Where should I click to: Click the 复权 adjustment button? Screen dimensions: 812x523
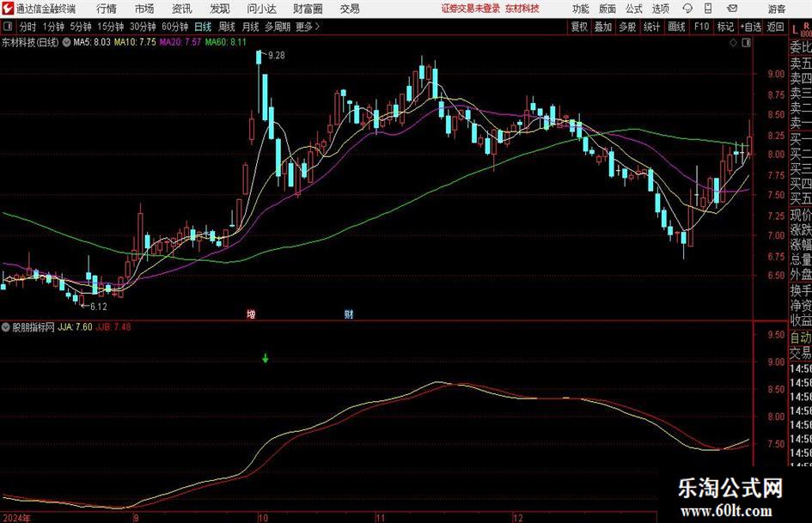[x=579, y=27]
